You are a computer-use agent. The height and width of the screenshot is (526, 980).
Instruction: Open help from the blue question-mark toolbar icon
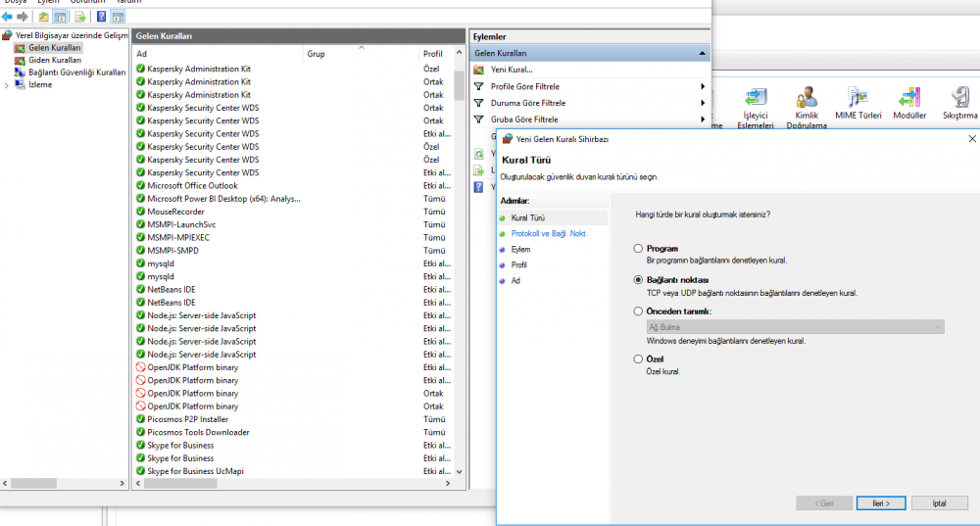(x=101, y=17)
